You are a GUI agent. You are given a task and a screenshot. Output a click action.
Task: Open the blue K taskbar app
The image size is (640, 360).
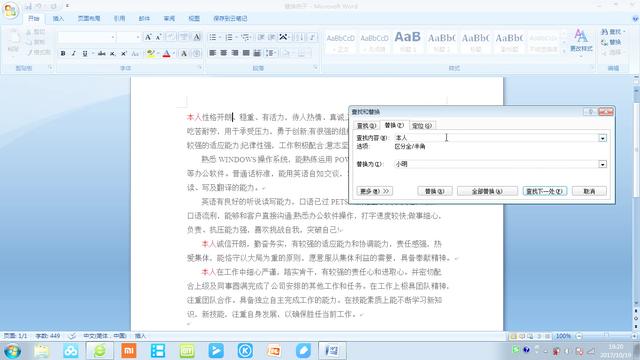pos(245,351)
